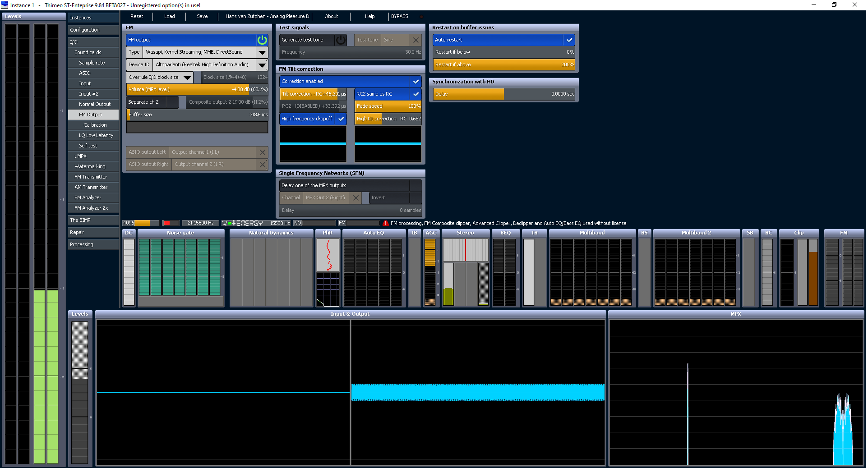The image size is (868, 468).
Task: Open the TB meter panel
Action: pyautogui.click(x=535, y=268)
